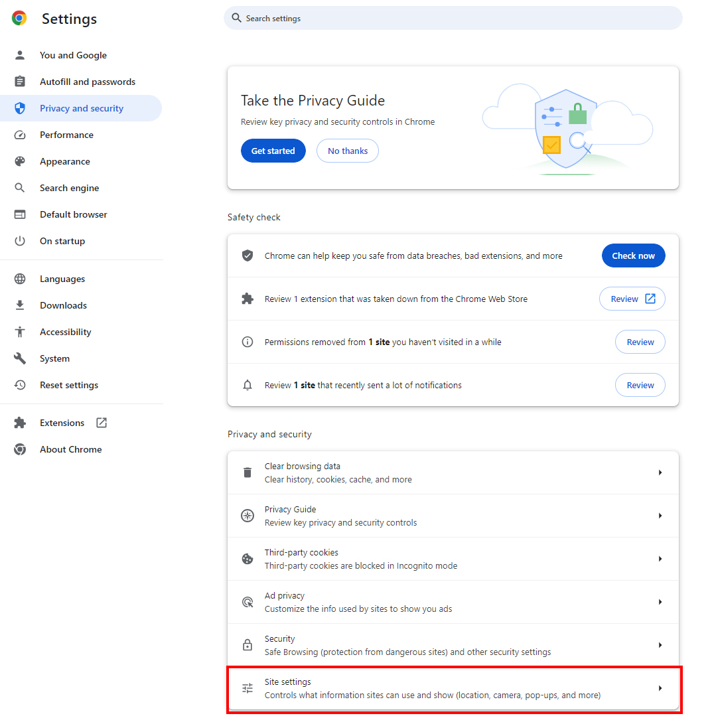Review the taken-down extension
Screen dimensions: 710x728
(632, 299)
